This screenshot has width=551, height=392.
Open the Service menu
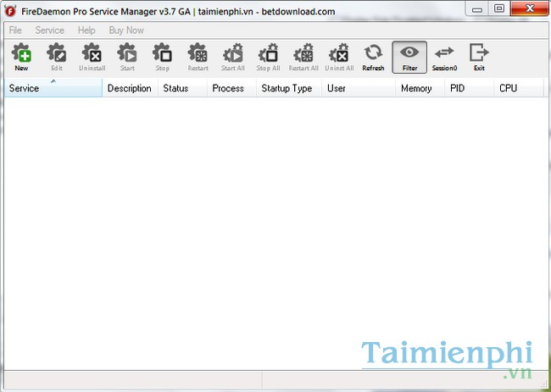[49, 30]
